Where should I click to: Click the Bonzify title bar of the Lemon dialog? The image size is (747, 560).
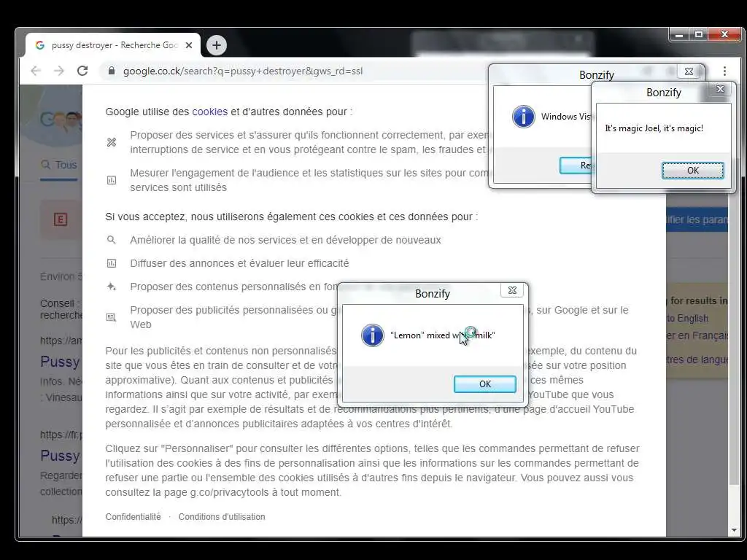(x=433, y=293)
